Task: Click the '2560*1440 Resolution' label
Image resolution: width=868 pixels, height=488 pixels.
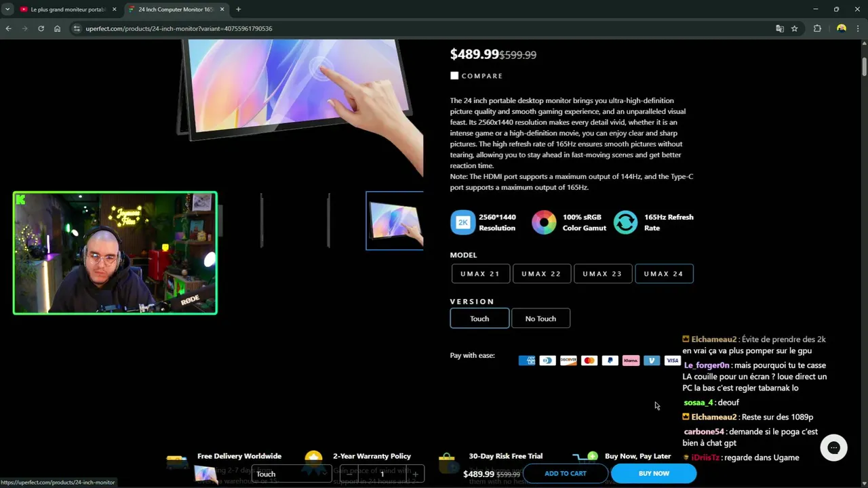Action: click(x=497, y=222)
